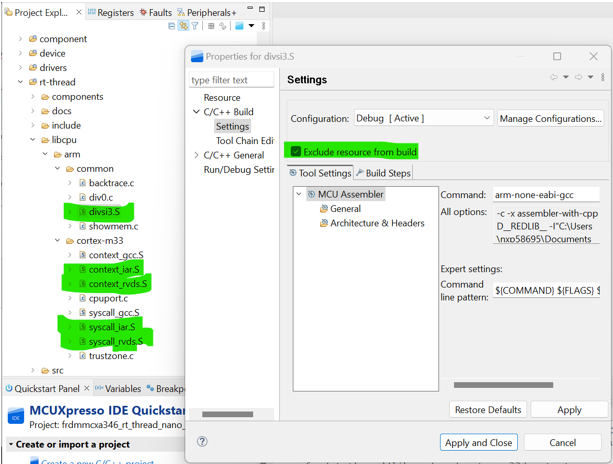Click the blue project icon in Explorer toolbar
Screen dimensions: 613x464
(239, 26)
